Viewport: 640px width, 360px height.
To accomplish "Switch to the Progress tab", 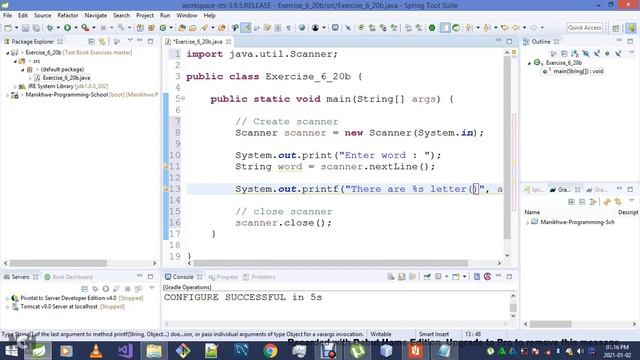I will click(223, 277).
